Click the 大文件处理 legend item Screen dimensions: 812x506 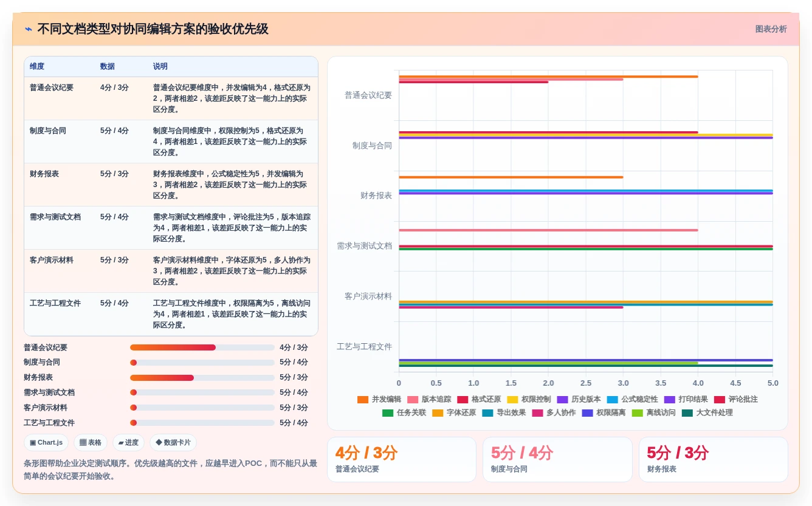click(x=707, y=413)
